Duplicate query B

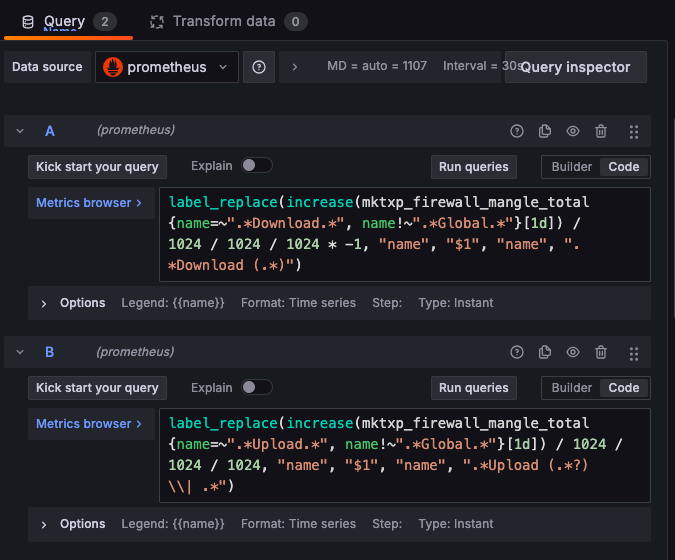point(545,352)
